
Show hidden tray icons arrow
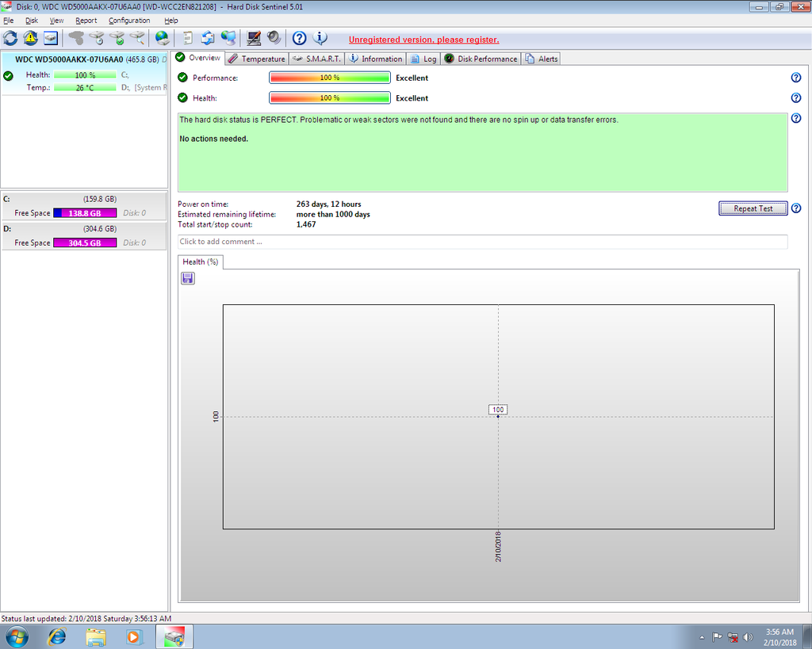702,638
